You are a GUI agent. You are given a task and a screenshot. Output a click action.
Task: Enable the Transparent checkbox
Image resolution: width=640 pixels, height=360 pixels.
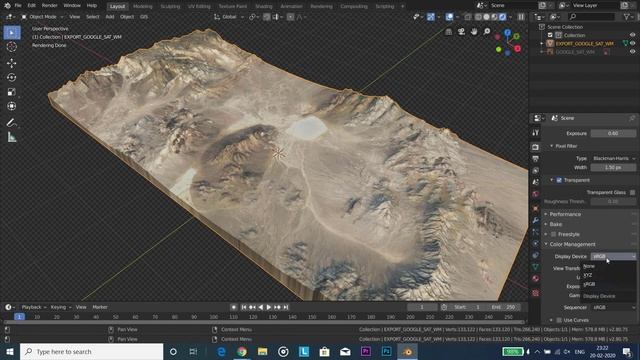coord(559,180)
